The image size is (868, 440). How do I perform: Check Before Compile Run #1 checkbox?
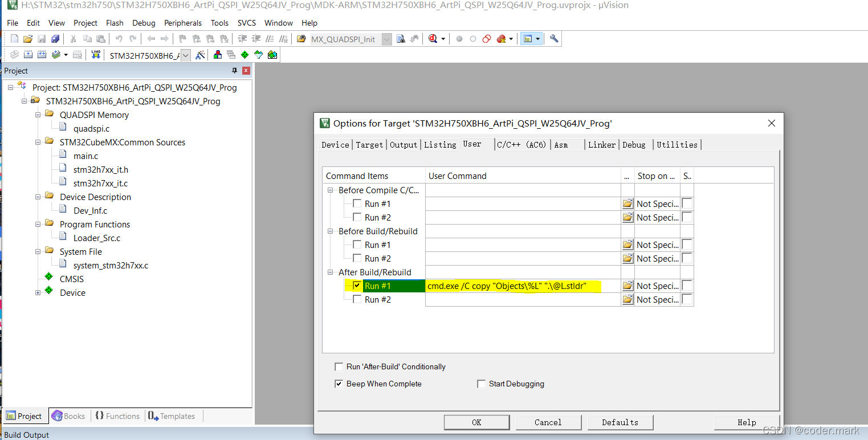click(x=357, y=203)
